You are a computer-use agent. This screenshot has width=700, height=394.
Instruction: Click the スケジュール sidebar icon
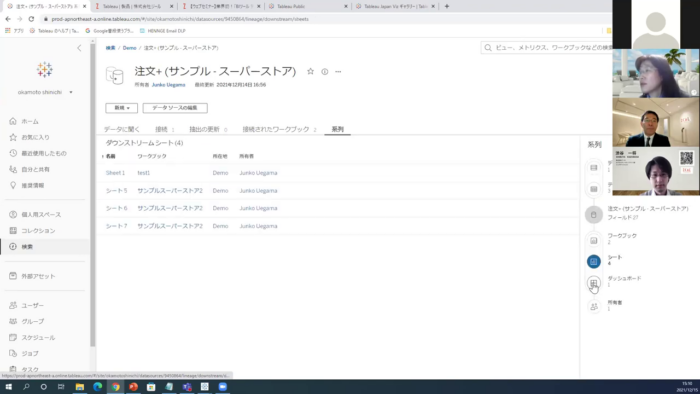click(x=13, y=337)
